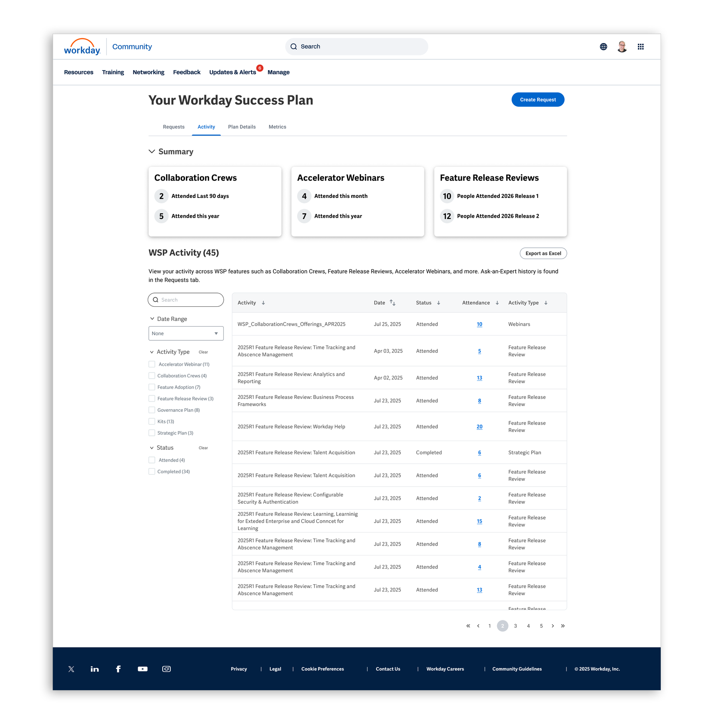
Task: Clear the Activity Type filters
Action: [203, 352]
